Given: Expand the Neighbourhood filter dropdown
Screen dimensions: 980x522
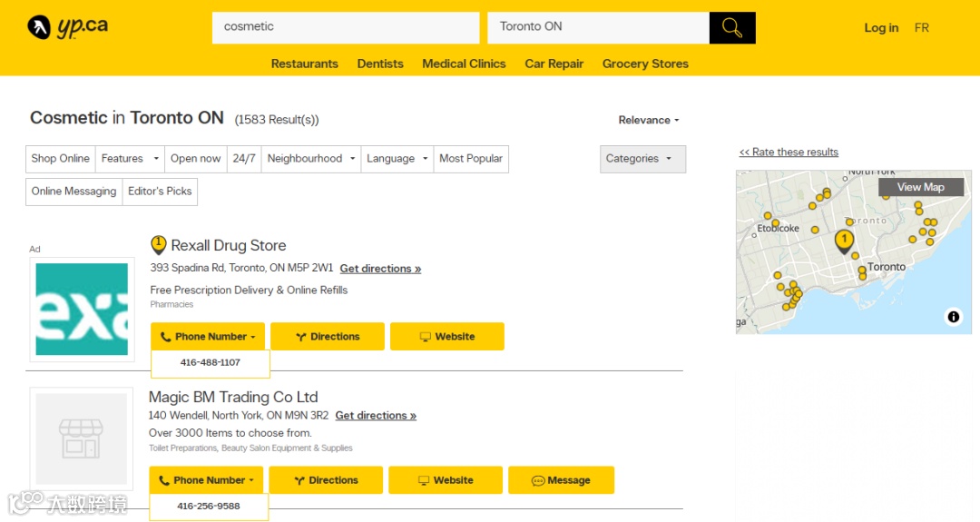Looking at the screenshot, I should pos(311,159).
